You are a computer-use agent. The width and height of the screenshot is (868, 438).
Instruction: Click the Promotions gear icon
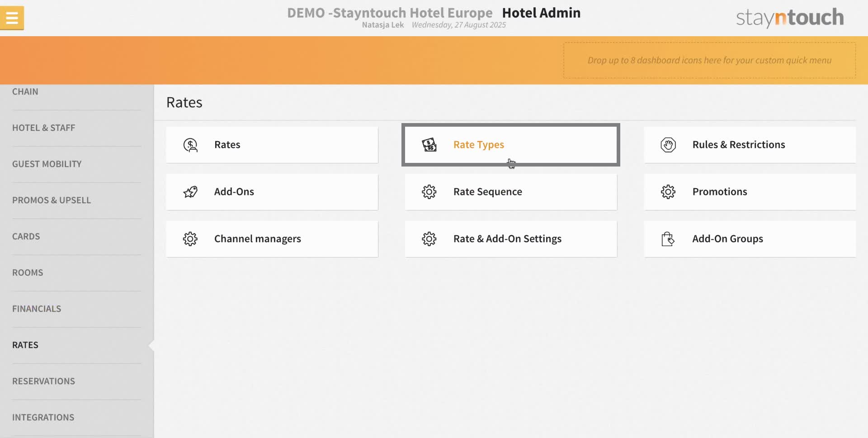[668, 192]
